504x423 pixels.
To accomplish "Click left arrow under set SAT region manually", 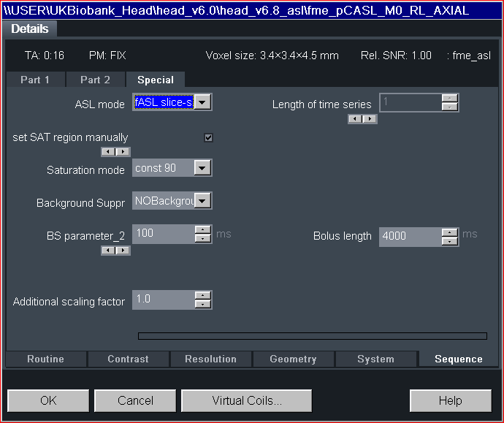I will [x=108, y=152].
